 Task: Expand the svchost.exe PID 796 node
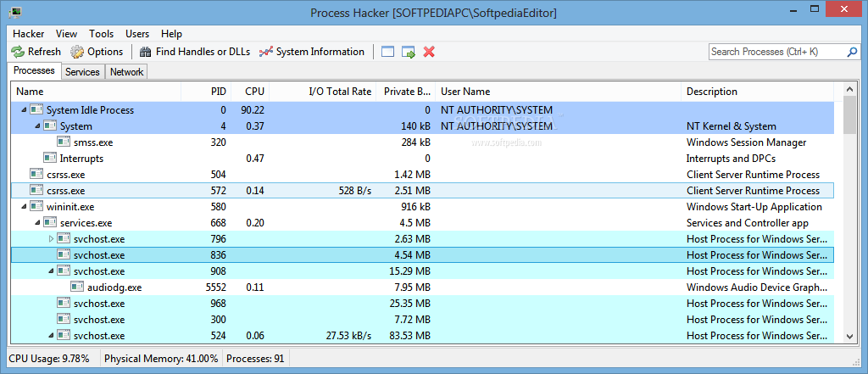(x=52, y=239)
